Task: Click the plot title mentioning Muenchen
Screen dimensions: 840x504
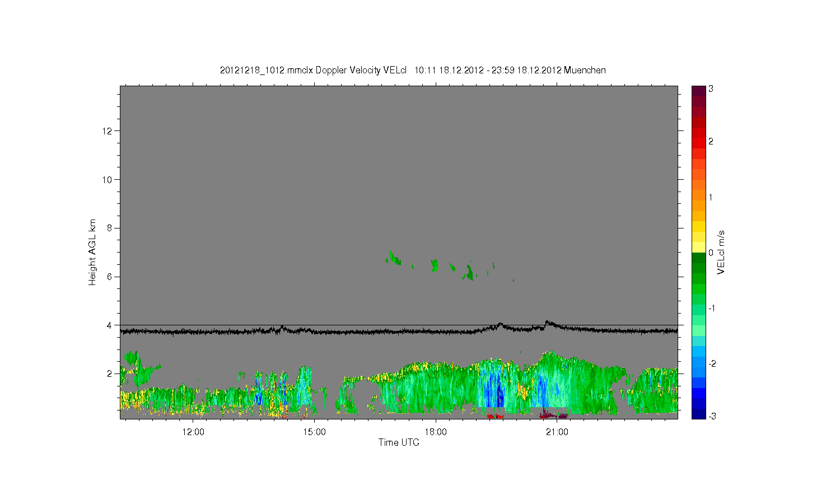Action: 413,70
